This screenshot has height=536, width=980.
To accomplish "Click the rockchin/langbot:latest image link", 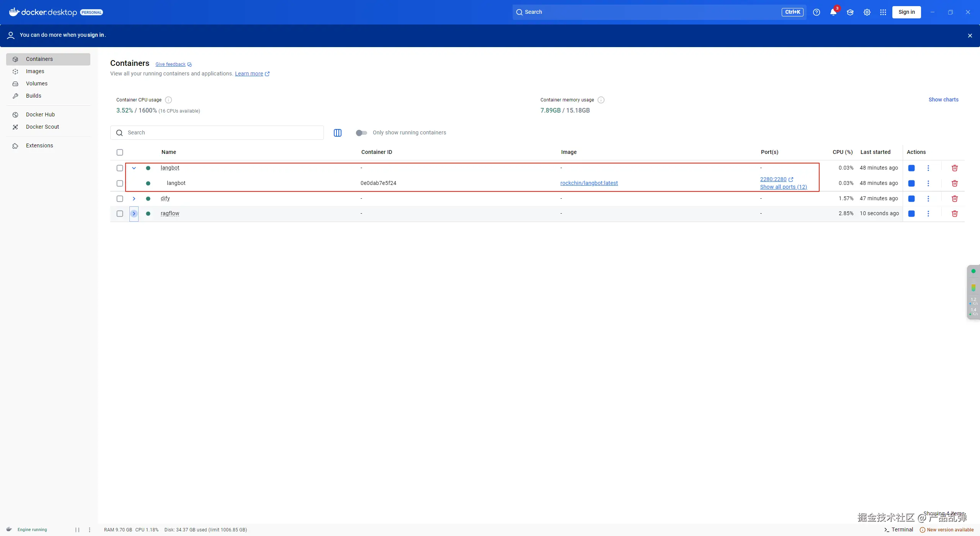I will tap(589, 183).
